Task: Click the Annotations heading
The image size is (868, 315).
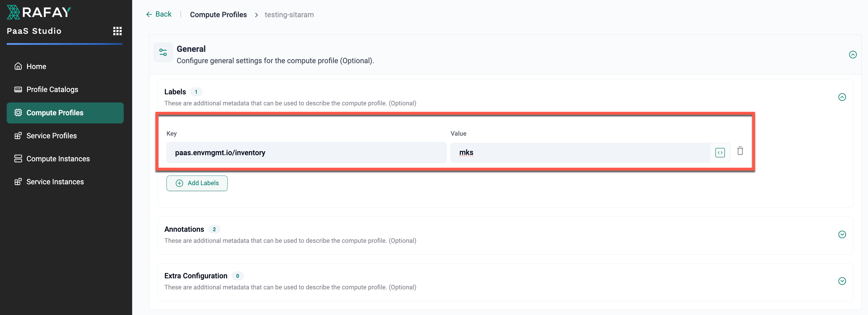Action: coord(184,229)
